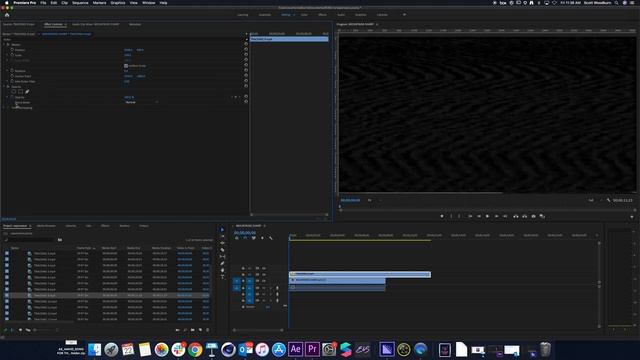Toggle Anchor Point animation stopwatch
The height and width of the screenshot is (360, 640).
12,76
